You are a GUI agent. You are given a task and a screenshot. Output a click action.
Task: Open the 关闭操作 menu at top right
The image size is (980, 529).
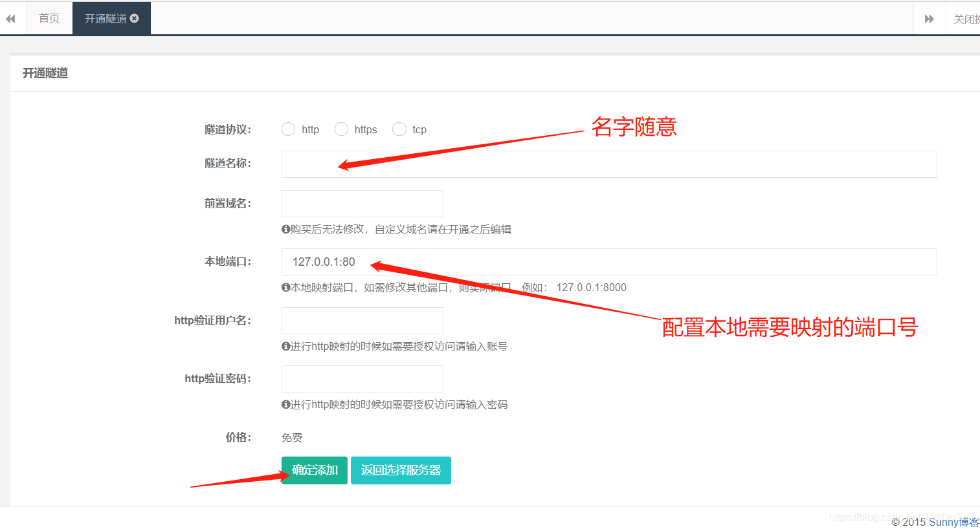point(964,19)
